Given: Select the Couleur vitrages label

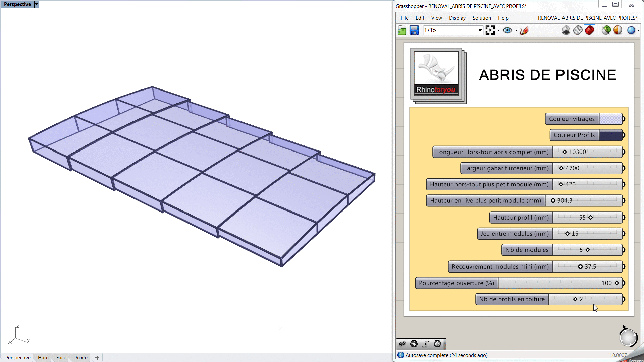Looking at the screenshot, I should point(572,119).
